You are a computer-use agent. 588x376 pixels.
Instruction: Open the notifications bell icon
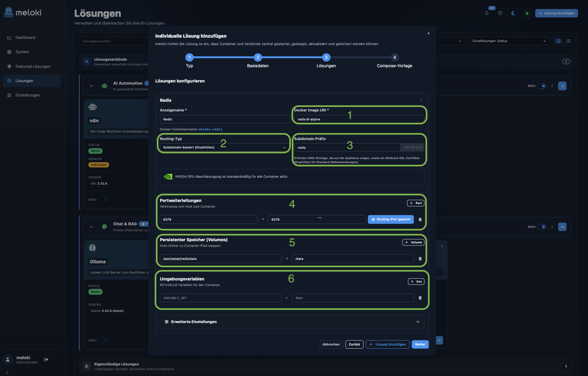pyautogui.click(x=487, y=13)
